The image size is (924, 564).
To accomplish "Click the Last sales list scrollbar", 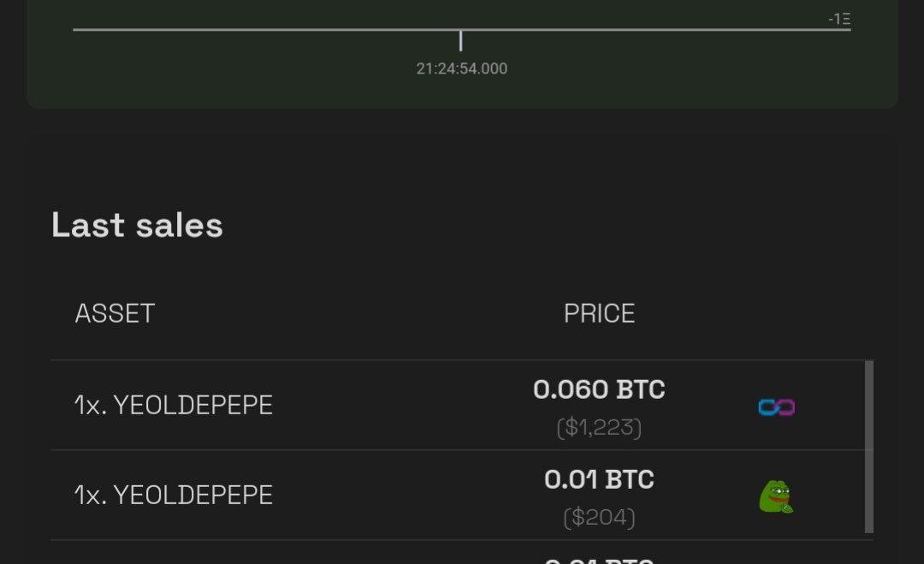I will pos(869,447).
